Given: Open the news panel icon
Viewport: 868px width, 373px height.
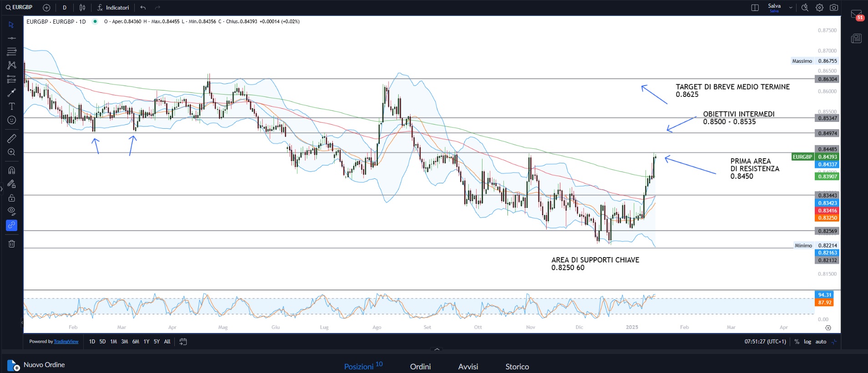Looking at the screenshot, I should (x=856, y=38).
